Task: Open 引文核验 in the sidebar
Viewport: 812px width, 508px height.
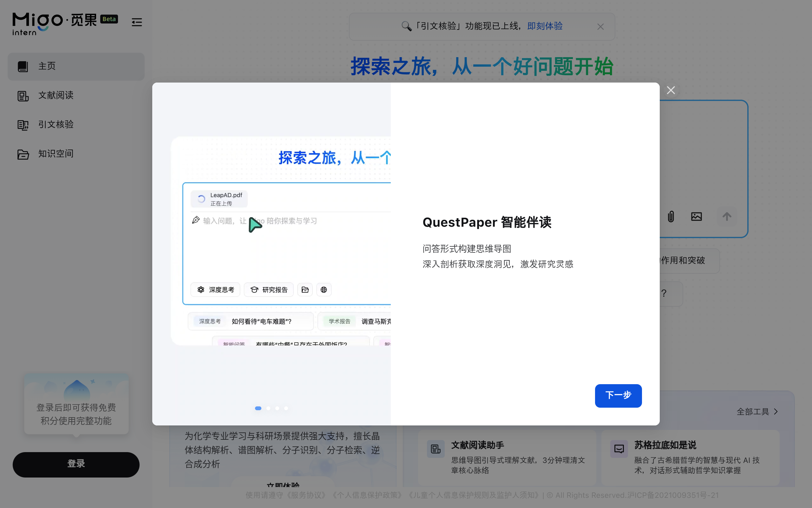Action: [x=76, y=125]
